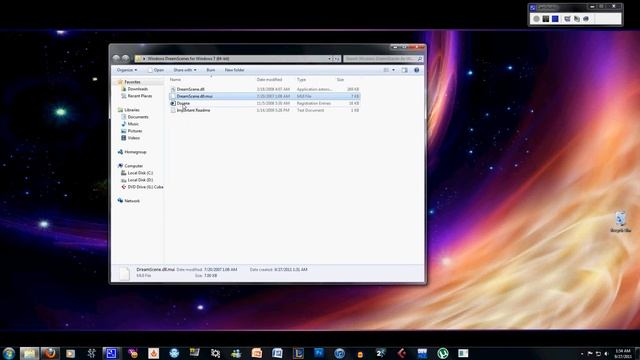The height and width of the screenshot is (360, 640).
Task: Open the Organize menu
Action: pyautogui.click(x=127, y=70)
